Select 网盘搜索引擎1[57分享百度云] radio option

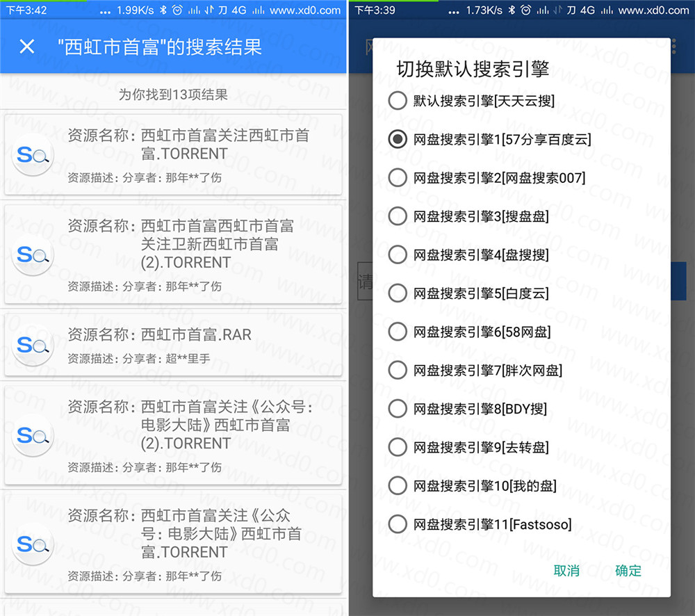click(x=490, y=139)
